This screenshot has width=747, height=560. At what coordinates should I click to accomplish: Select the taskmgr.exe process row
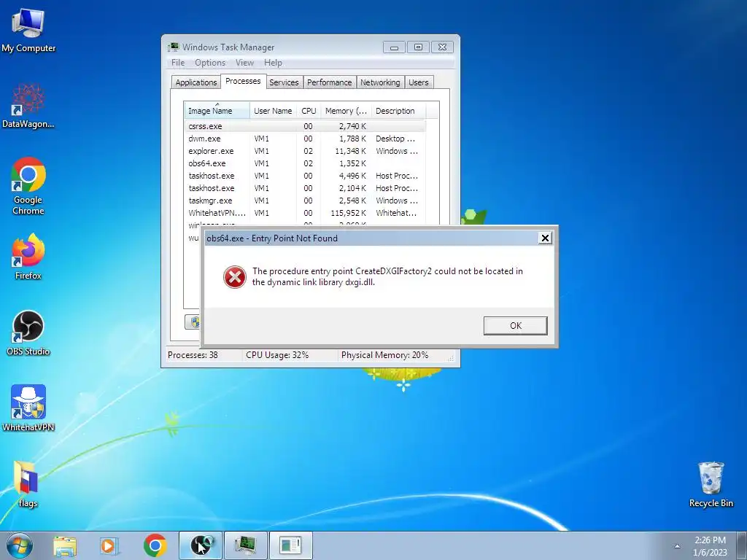[x=305, y=201]
